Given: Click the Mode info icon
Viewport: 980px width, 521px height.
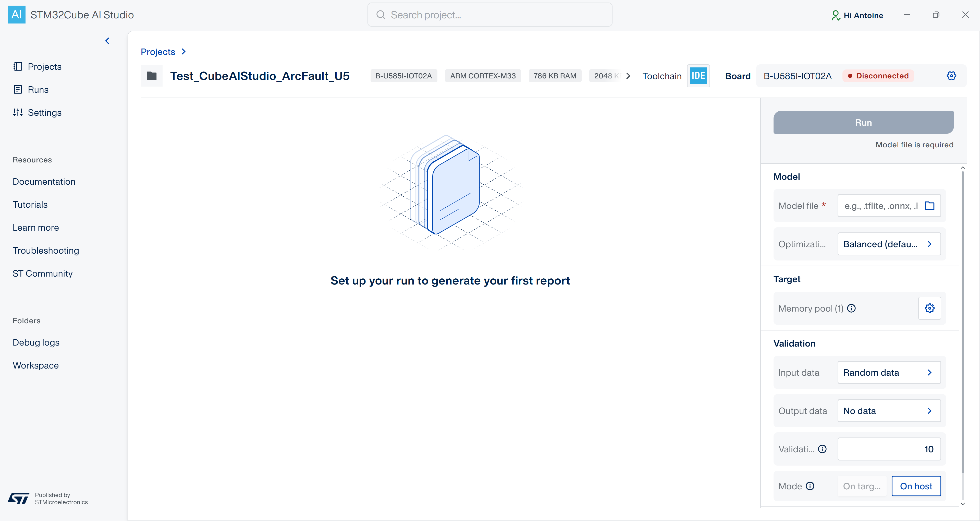Looking at the screenshot, I should [x=810, y=486].
